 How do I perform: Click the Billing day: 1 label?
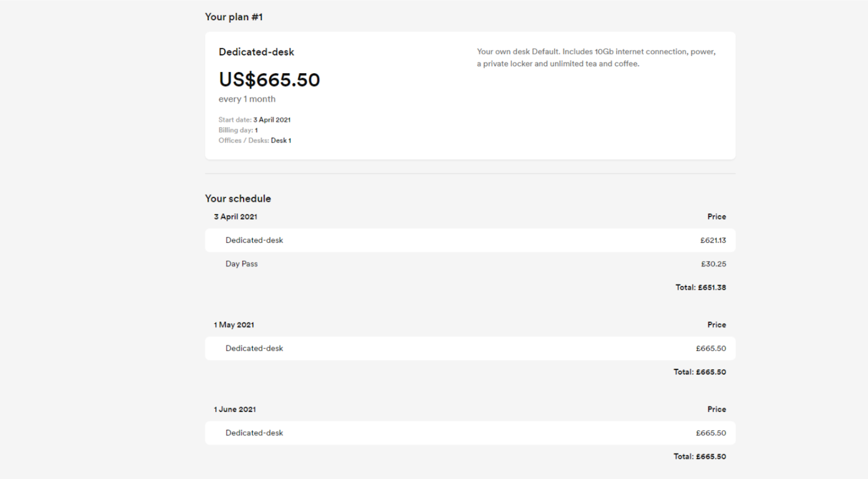[x=238, y=130]
